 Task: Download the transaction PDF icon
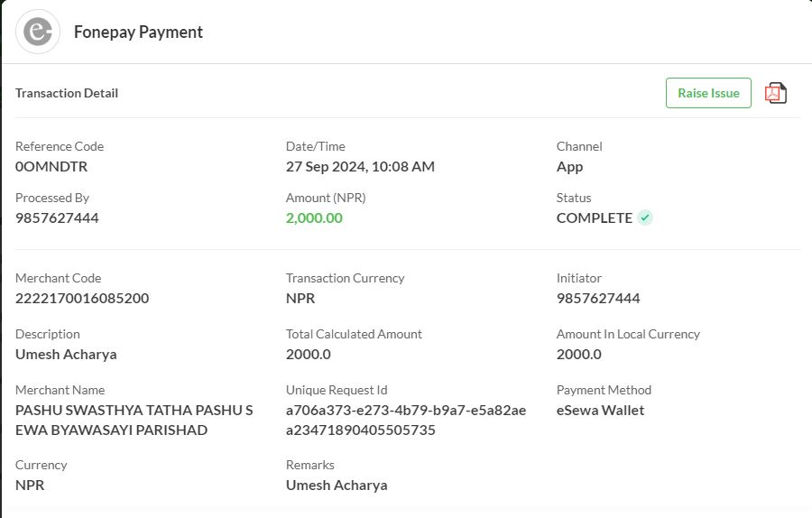775,93
